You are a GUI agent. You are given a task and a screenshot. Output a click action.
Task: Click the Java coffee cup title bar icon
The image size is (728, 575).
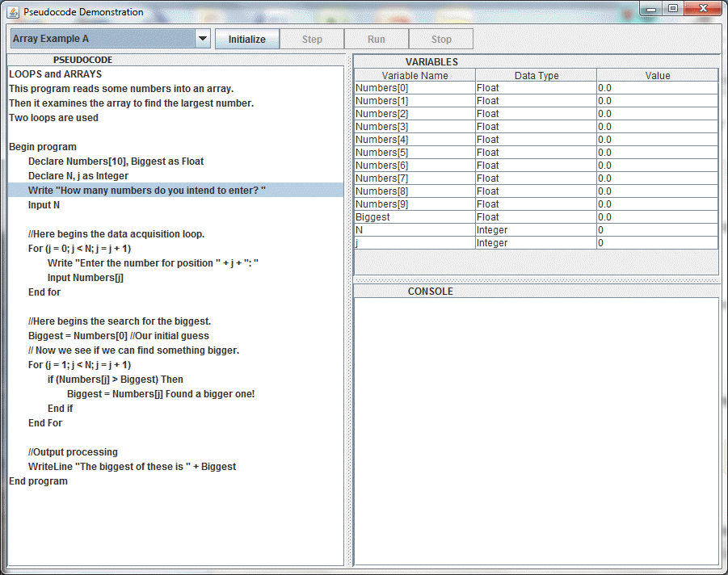click(13, 12)
